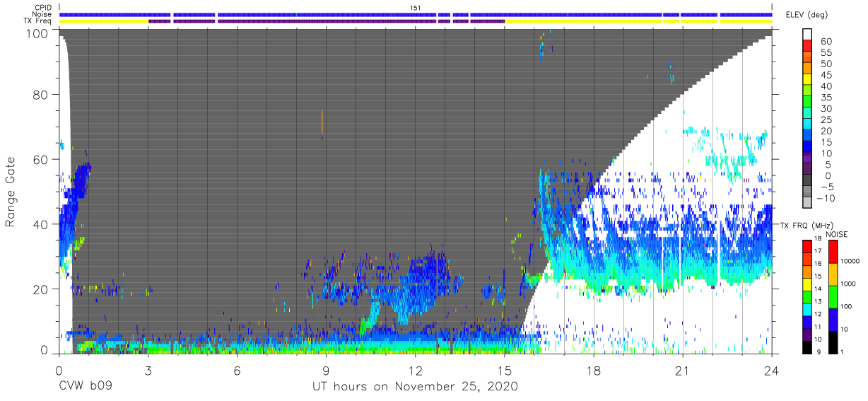
Task: Pick the blue 10-15 segment of elevation colorbar
Action: [x=808, y=148]
